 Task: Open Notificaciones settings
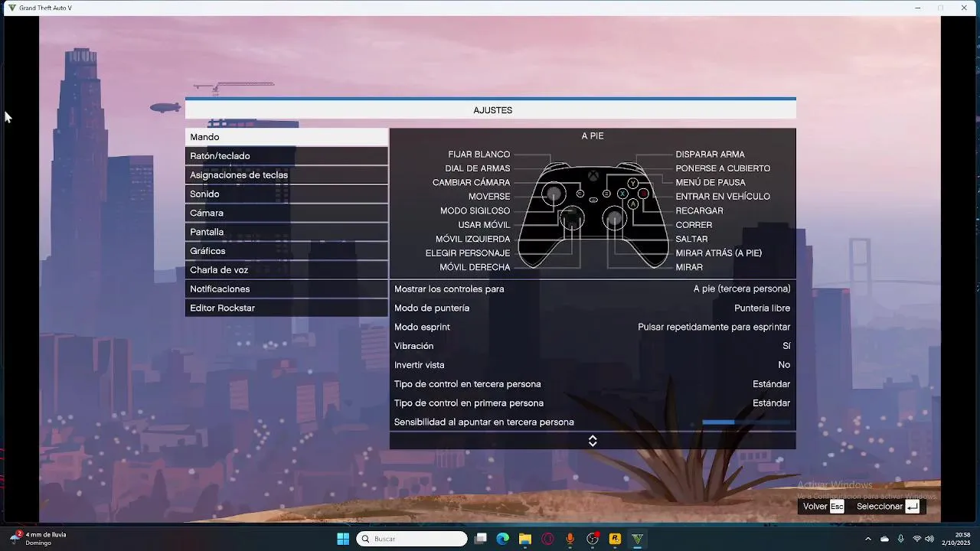286,289
